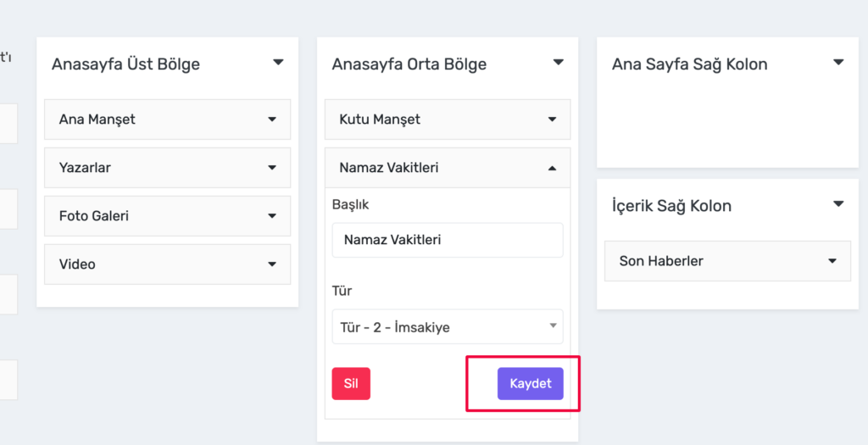Toggle the Ana Sayfa Sağ Kolon arrow

(838, 63)
